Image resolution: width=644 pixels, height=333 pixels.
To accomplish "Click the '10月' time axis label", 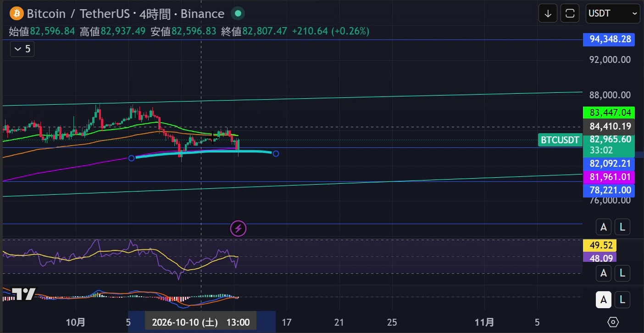I will [x=76, y=322].
